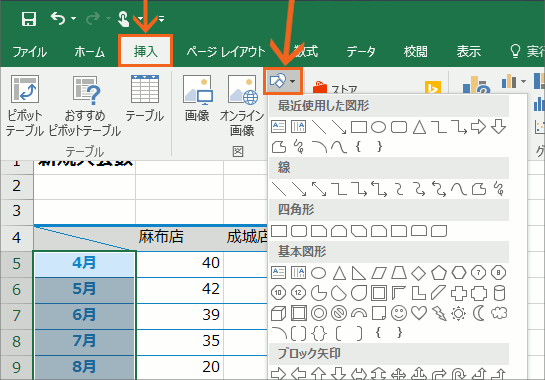
Task: Switch to the 表示 tab
Action: [469, 52]
